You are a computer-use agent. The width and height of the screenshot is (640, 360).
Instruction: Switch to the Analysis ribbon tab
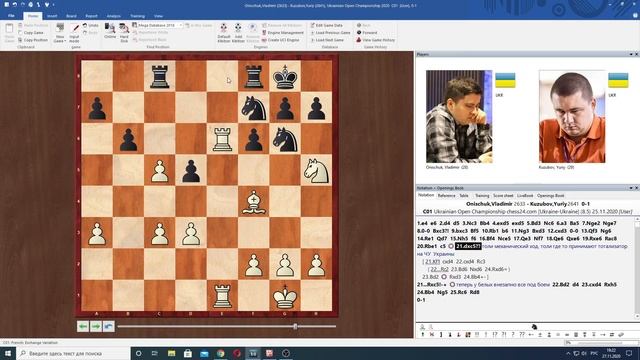point(113,16)
